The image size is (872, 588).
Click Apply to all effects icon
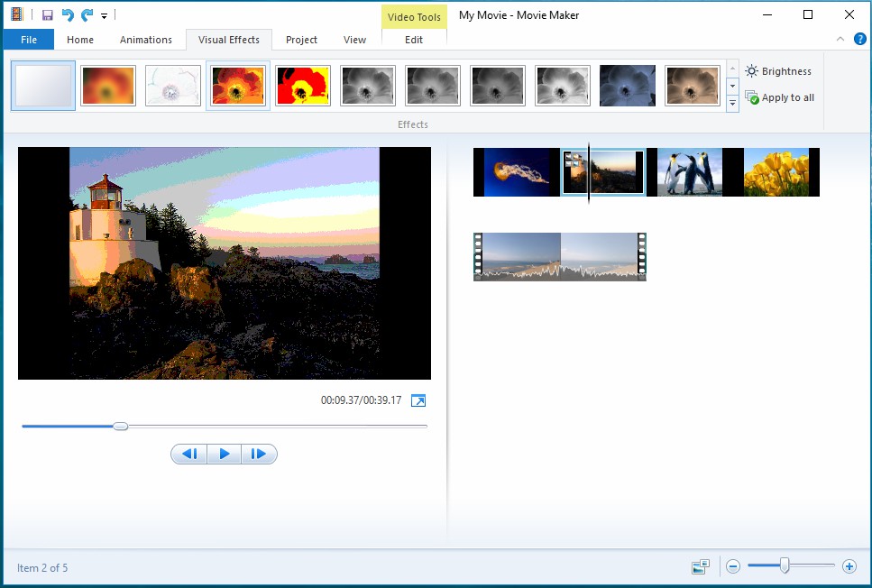[751, 97]
